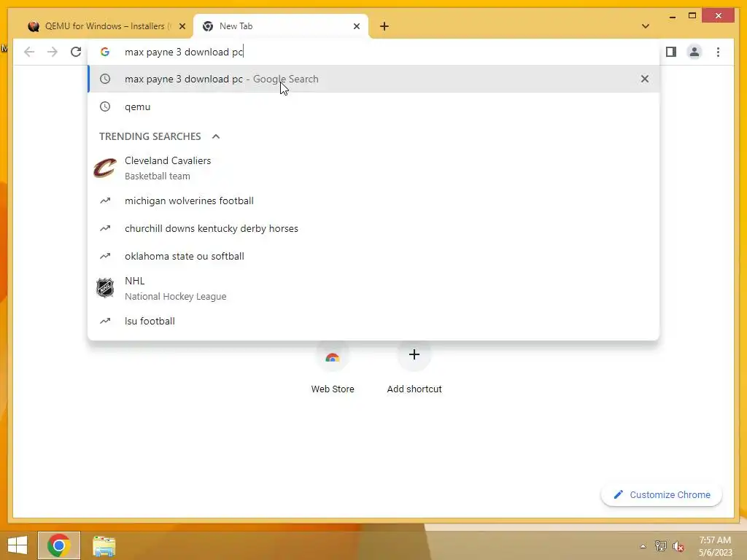Open Customize Chrome

[662, 495]
